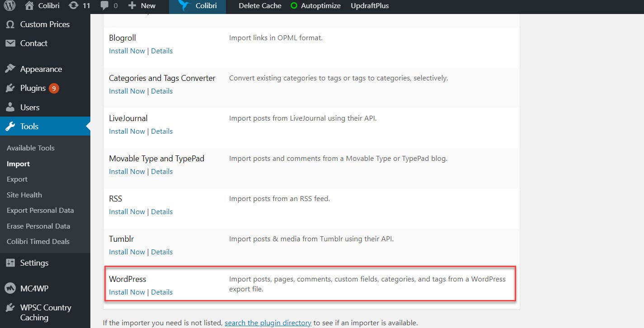Open the Export tool page
This screenshot has height=328, width=644.
coord(17,179)
